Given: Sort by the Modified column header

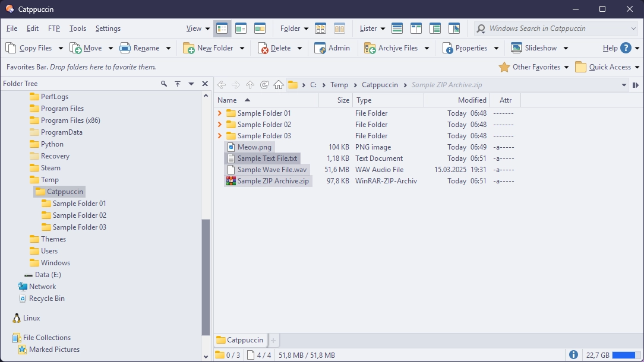Looking at the screenshot, I should point(457,100).
